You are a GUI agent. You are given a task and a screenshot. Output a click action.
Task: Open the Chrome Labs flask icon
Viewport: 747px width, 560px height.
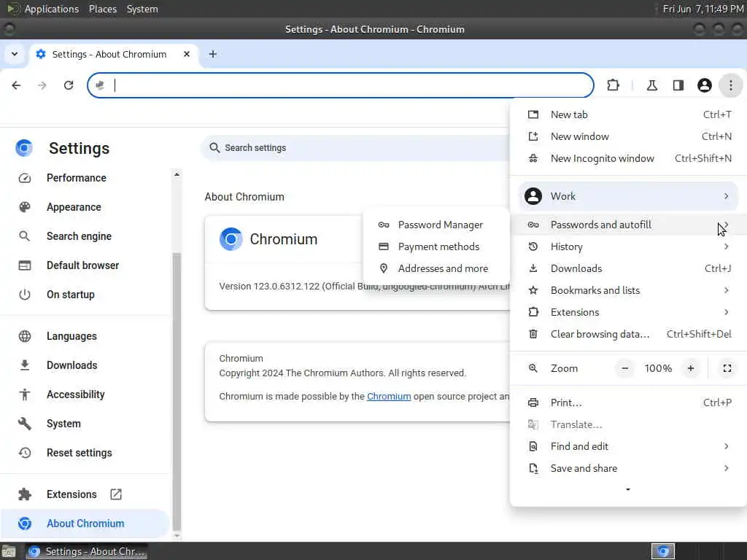[651, 85]
